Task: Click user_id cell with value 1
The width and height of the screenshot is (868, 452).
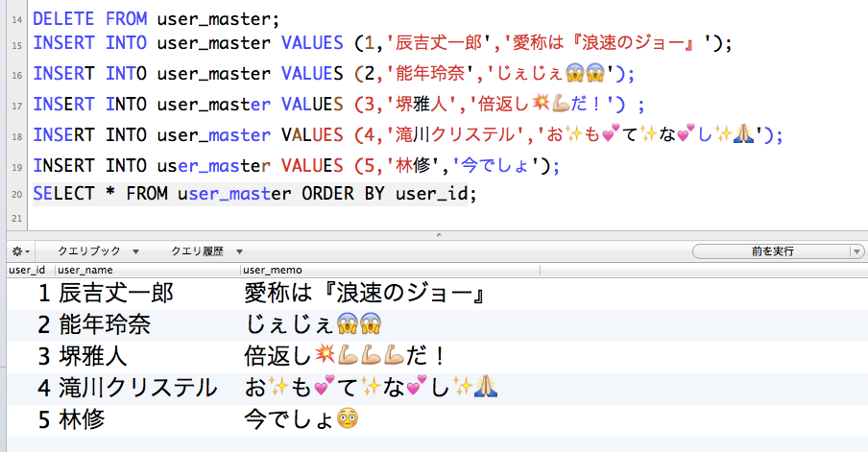Action: [x=44, y=294]
